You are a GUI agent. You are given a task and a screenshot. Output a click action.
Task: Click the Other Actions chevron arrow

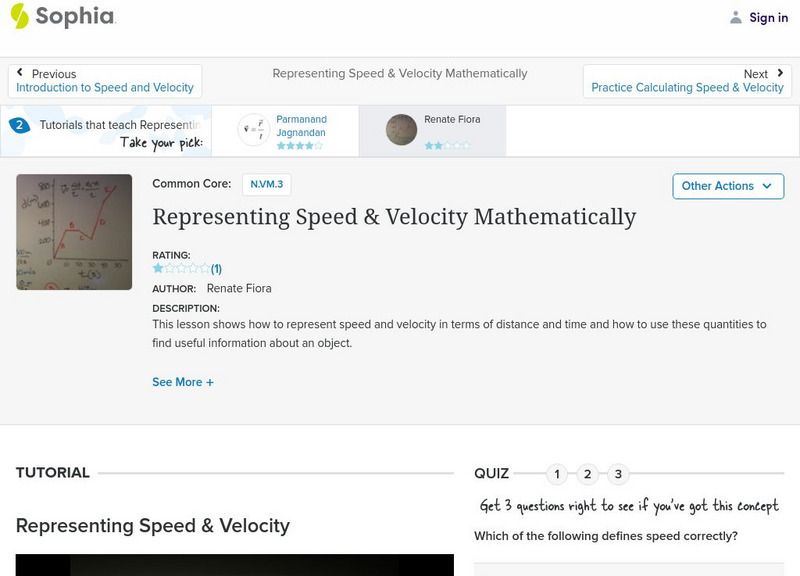coord(767,186)
